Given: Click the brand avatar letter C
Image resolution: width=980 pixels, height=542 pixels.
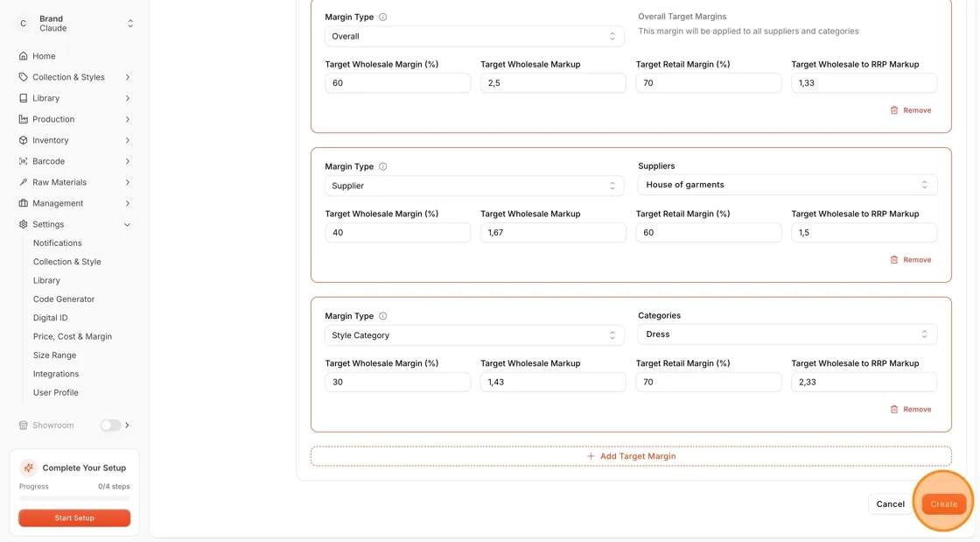Looking at the screenshot, I should coord(23,23).
